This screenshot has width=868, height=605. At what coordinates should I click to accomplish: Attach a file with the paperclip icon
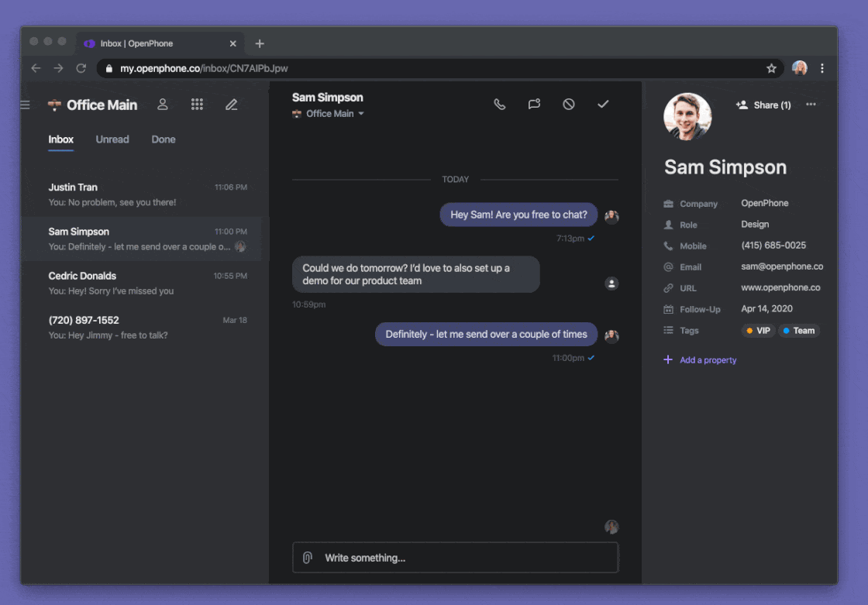(x=307, y=558)
